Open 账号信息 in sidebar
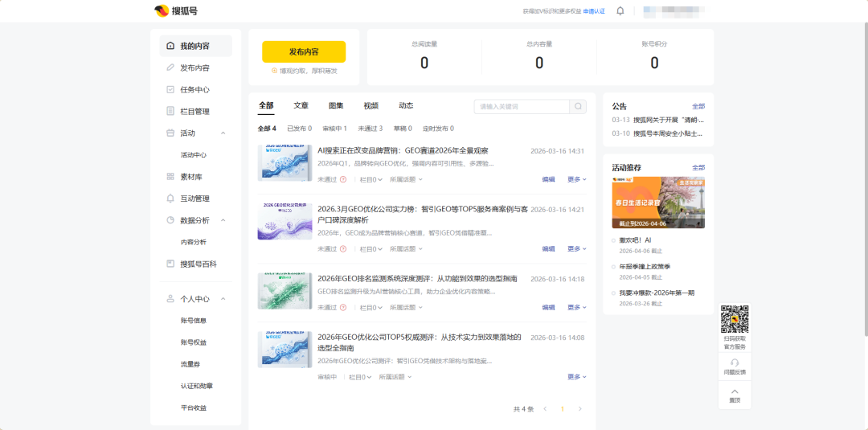868x430 pixels. pyautogui.click(x=193, y=321)
